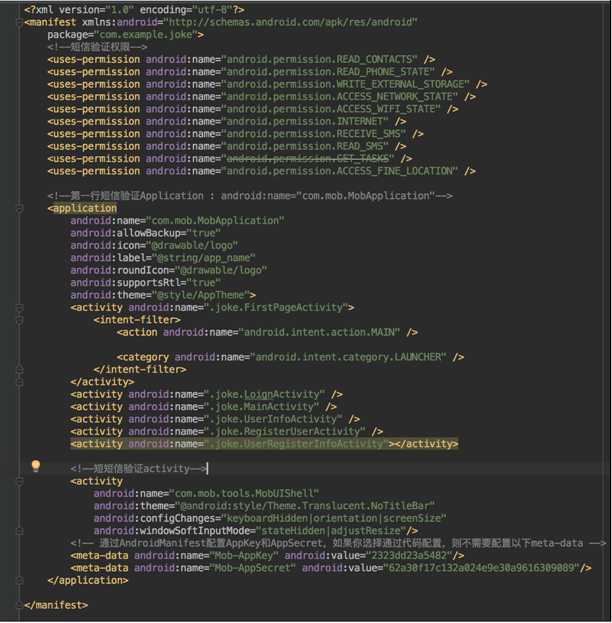
Task: Click the FirstPageActivity activity declaration
Action: (212, 308)
